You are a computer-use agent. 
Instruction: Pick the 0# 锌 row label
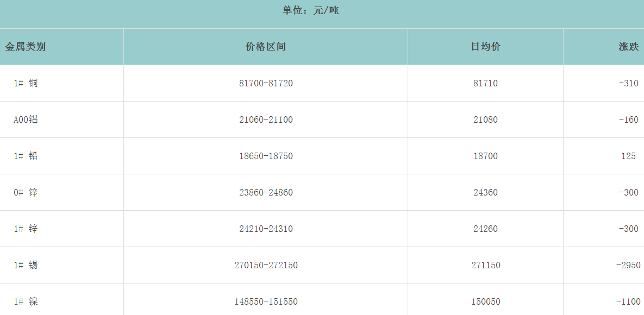[x=26, y=192]
